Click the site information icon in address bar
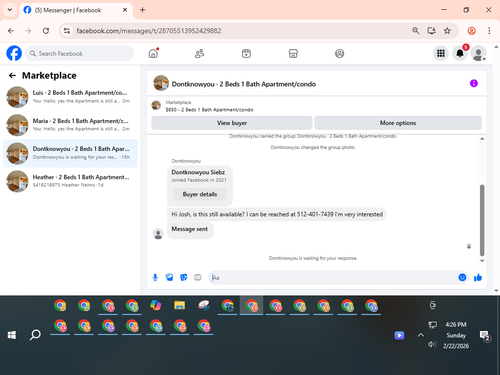 [x=67, y=31]
